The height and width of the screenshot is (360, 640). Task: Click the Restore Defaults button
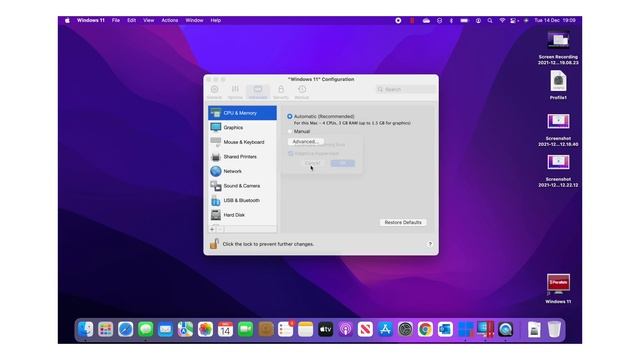click(x=403, y=222)
